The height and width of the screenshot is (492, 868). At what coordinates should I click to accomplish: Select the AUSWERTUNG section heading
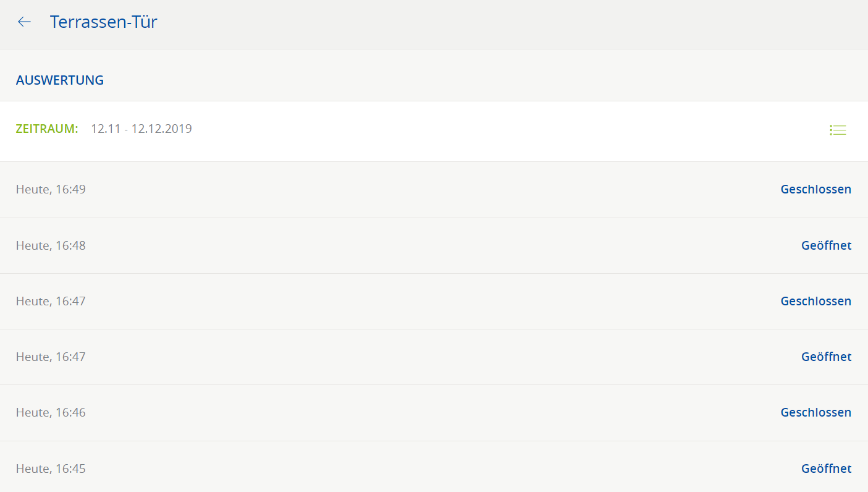click(60, 80)
